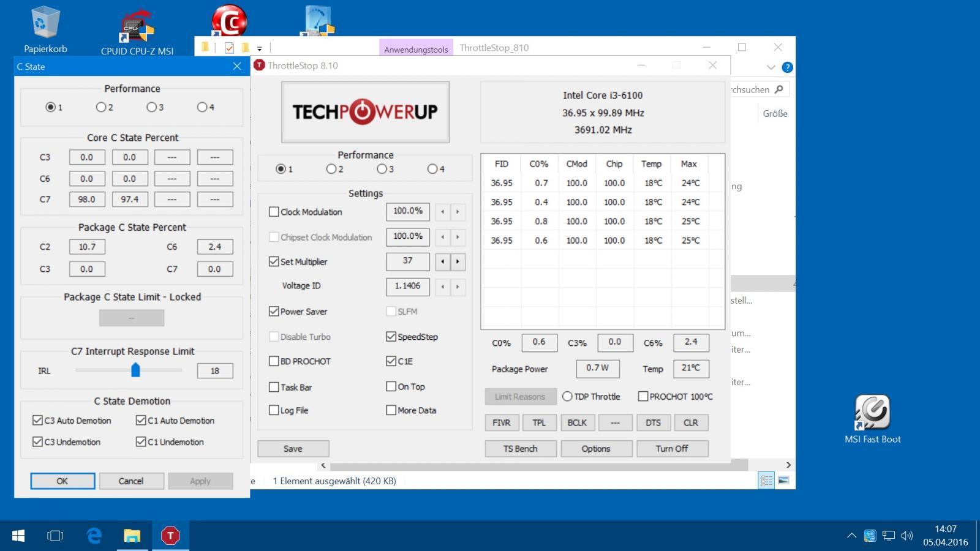Enable the BD PROCHOT checkbox
The width and height of the screenshot is (980, 551).
[x=274, y=361]
